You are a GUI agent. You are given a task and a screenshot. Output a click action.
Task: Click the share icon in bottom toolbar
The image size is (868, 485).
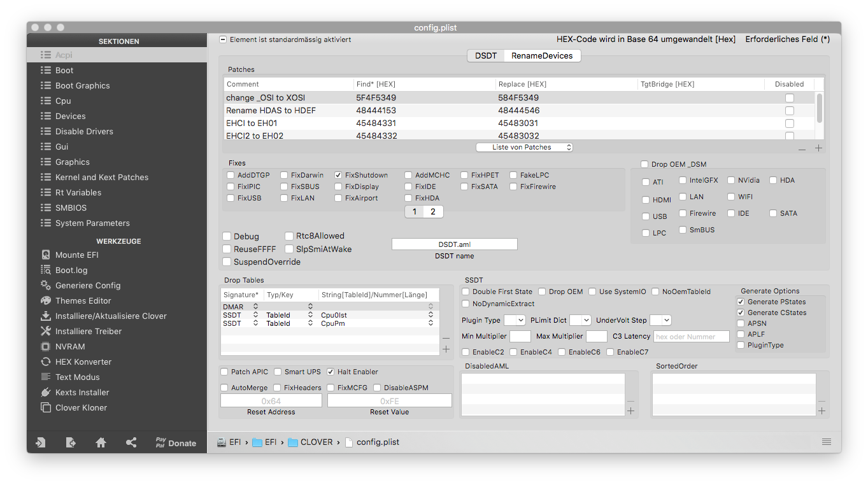(x=131, y=443)
